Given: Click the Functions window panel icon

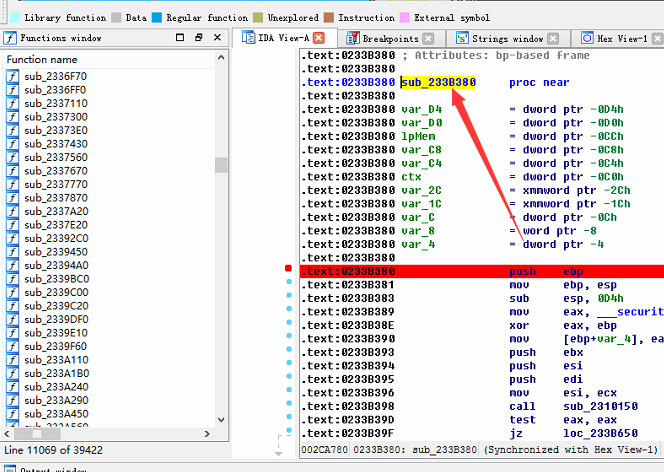Looking at the screenshot, I should (x=10, y=38).
